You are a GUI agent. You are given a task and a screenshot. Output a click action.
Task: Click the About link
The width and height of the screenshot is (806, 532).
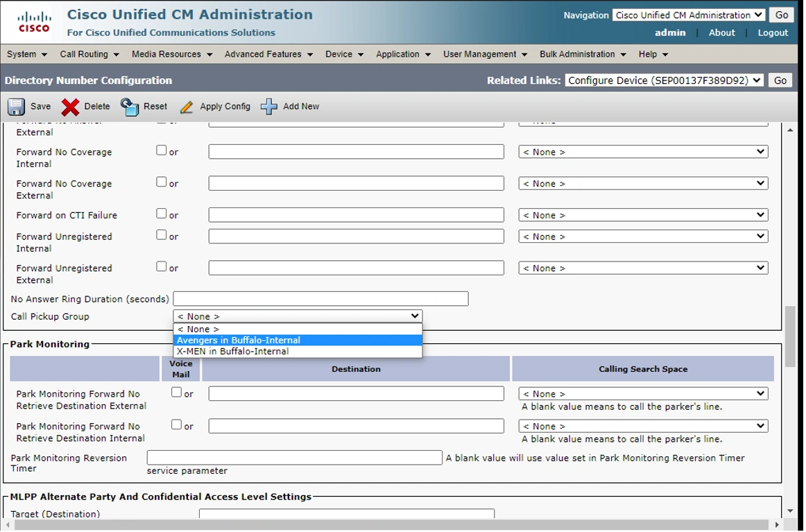pyautogui.click(x=721, y=33)
